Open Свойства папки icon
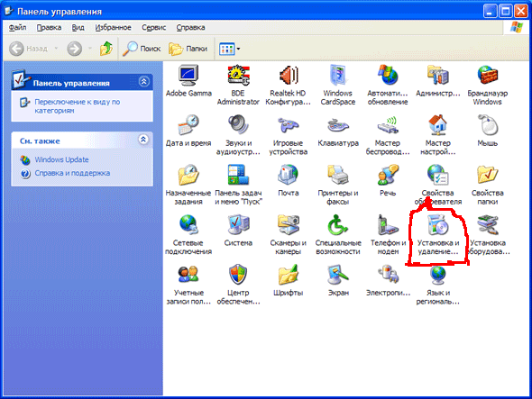 pyautogui.click(x=488, y=176)
